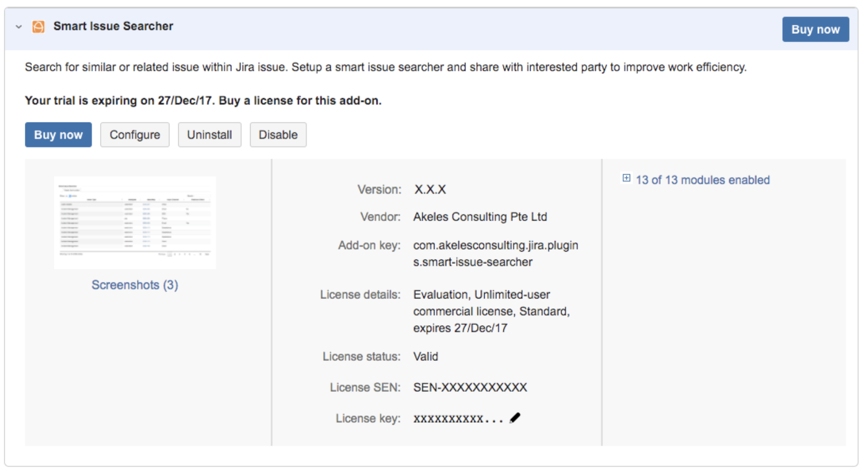Click the expand icon for the modules list
This screenshot has height=474, width=868.
point(626,178)
